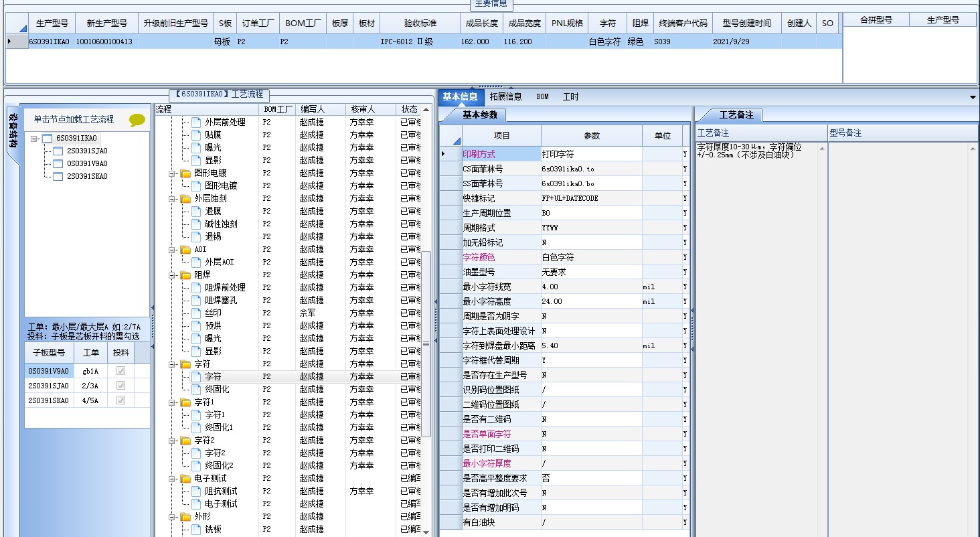Select root node 6S0391IKA0 window icon
Image resolution: width=980 pixels, height=537 pixels.
pos(48,138)
